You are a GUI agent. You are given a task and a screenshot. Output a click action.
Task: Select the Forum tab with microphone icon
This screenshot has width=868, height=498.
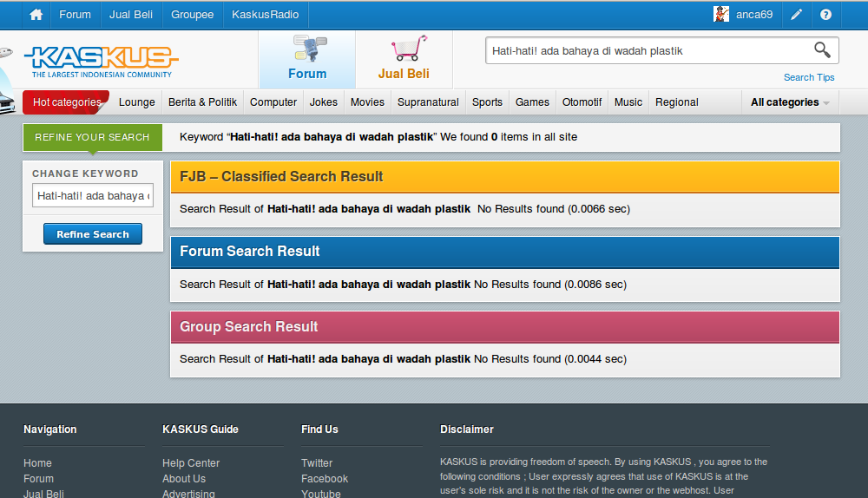(307, 59)
